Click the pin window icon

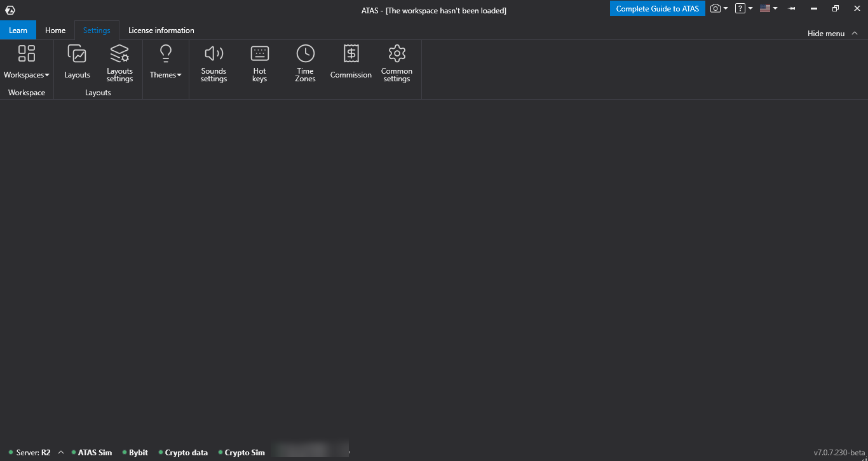pos(792,9)
